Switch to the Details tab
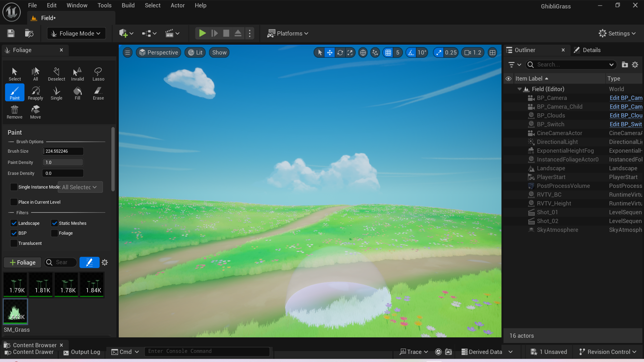644x362 pixels. pyautogui.click(x=591, y=50)
